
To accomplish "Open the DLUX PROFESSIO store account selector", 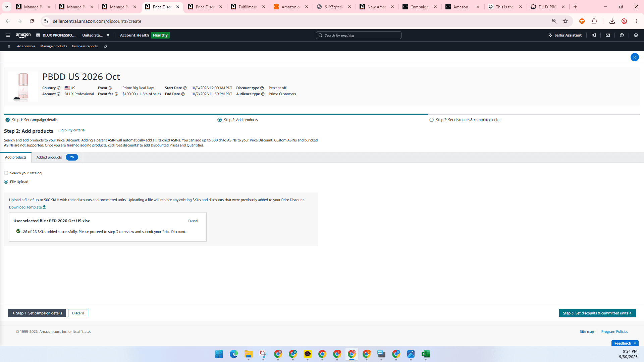I will click(56, 35).
